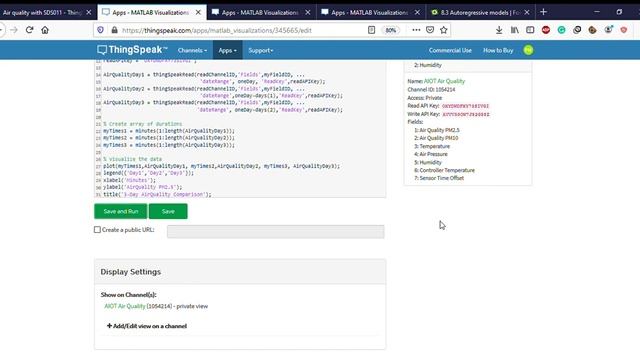The image size is (640, 360).
Task: Open the Channels dropdown menu
Action: (x=192, y=50)
